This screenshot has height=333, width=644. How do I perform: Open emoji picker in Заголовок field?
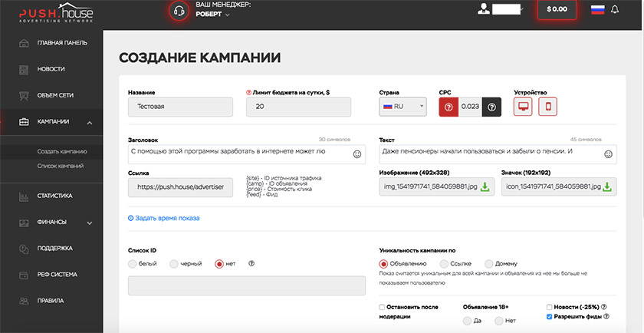(357, 154)
